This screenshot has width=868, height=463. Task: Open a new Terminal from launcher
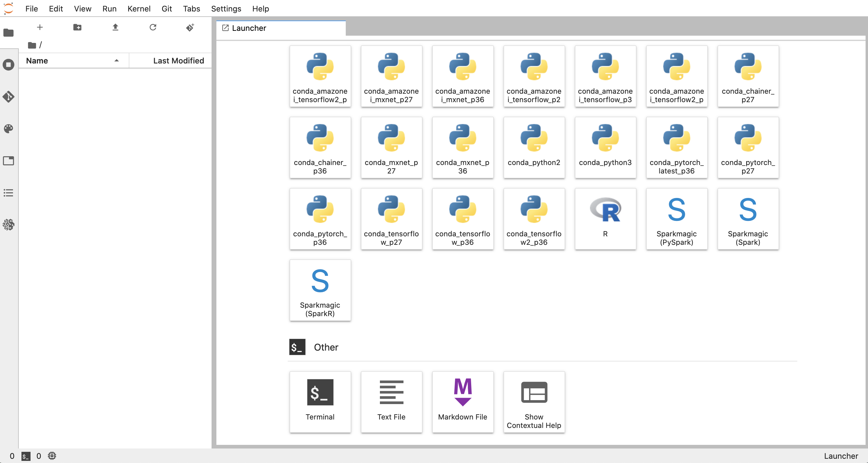320,403
